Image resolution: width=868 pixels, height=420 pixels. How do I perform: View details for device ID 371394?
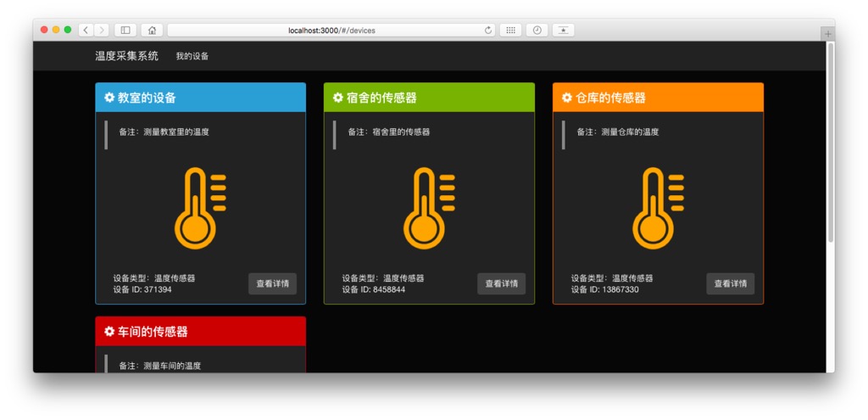tap(272, 283)
